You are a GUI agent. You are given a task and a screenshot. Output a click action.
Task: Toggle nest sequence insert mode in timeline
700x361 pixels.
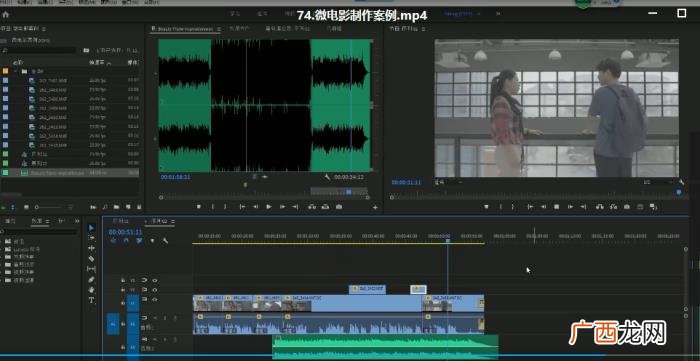(x=113, y=241)
